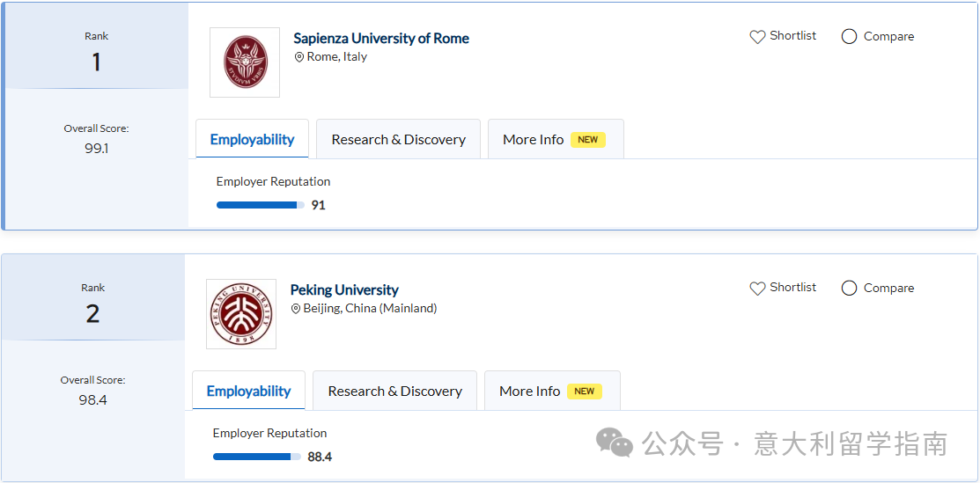Click Sapienza Employer Reputation score bar
The image size is (980, 483).
click(260, 205)
